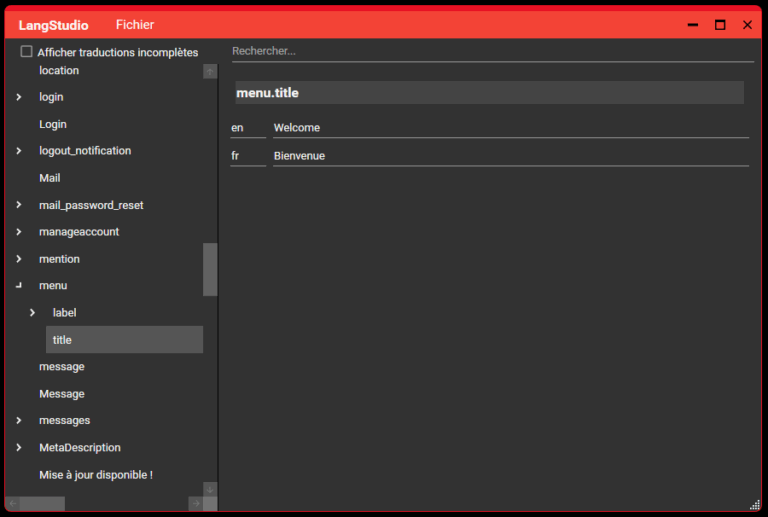Expand the manageaccount node arrow
This screenshot has width=768, height=517.
19,232
